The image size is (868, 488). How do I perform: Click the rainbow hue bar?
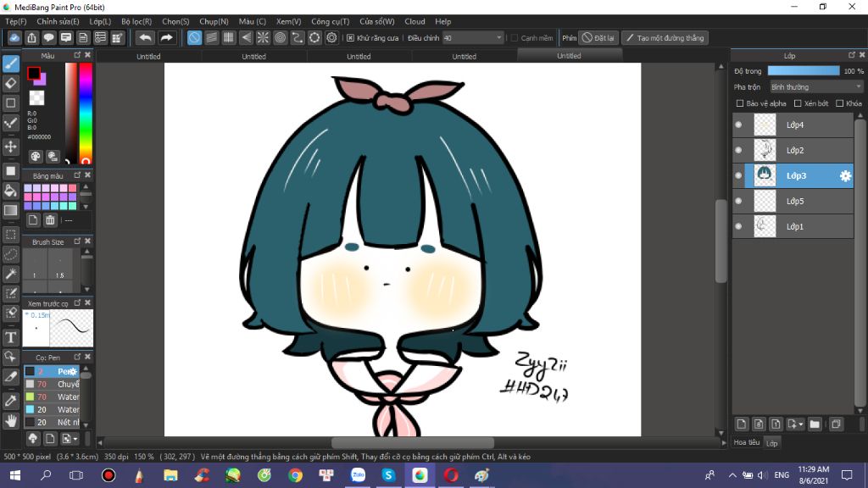pos(86,113)
